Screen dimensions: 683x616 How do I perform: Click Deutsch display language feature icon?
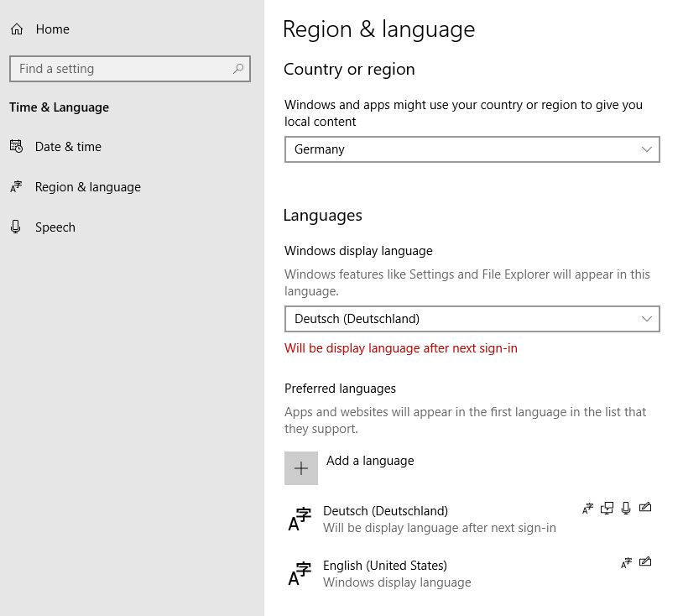[x=587, y=508]
